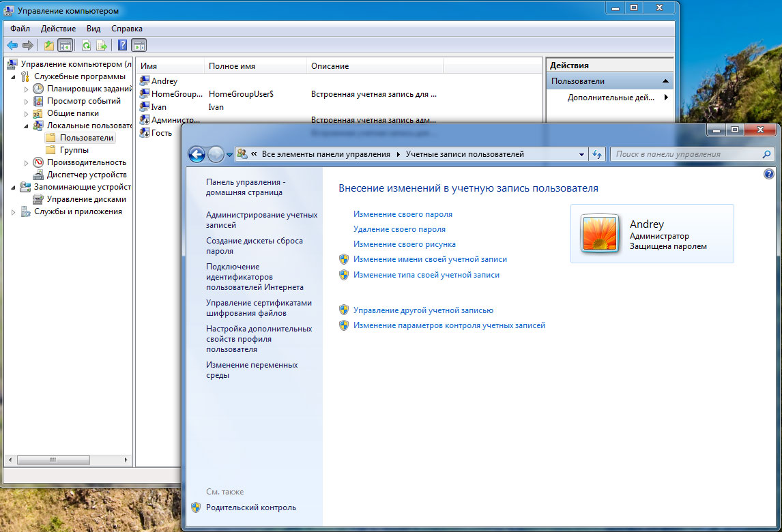This screenshot has width=782, height=532.
Task: Click the Control Panel help icon
Action: tap(770, 175)
